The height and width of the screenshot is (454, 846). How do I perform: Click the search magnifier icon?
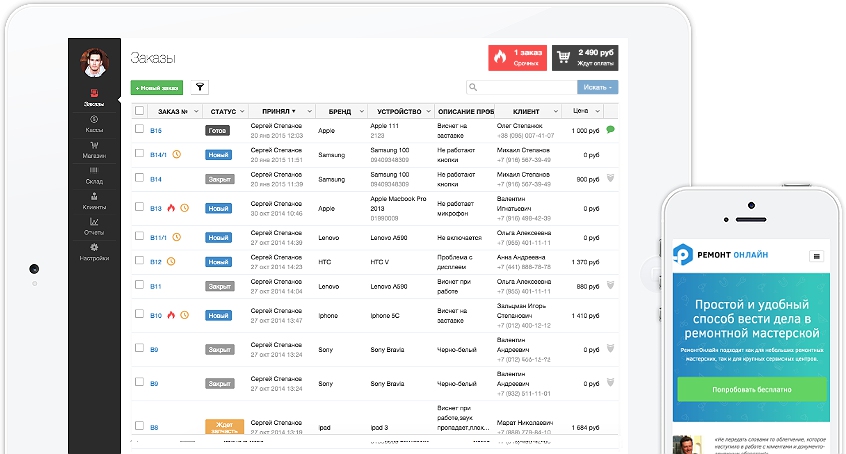[473, 87]
